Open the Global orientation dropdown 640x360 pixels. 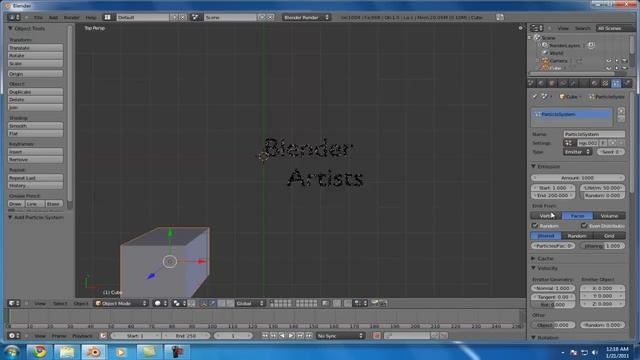[x=250, y=303]
